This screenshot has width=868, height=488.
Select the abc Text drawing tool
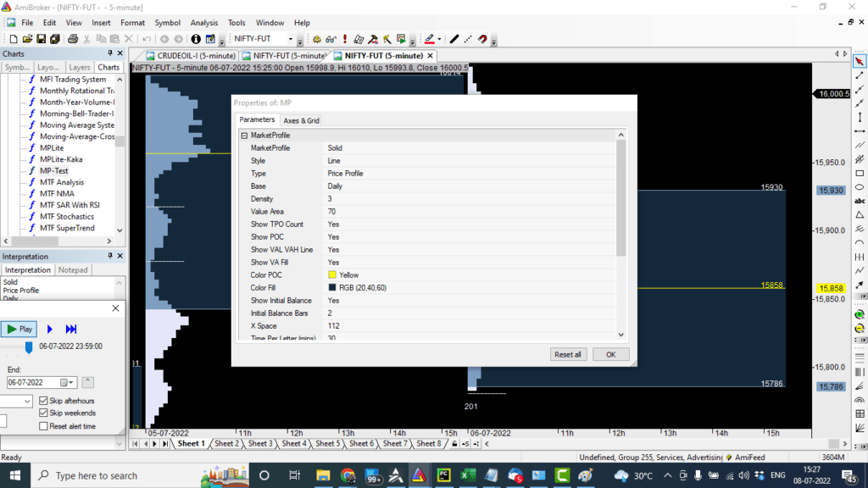click(860, 201)
